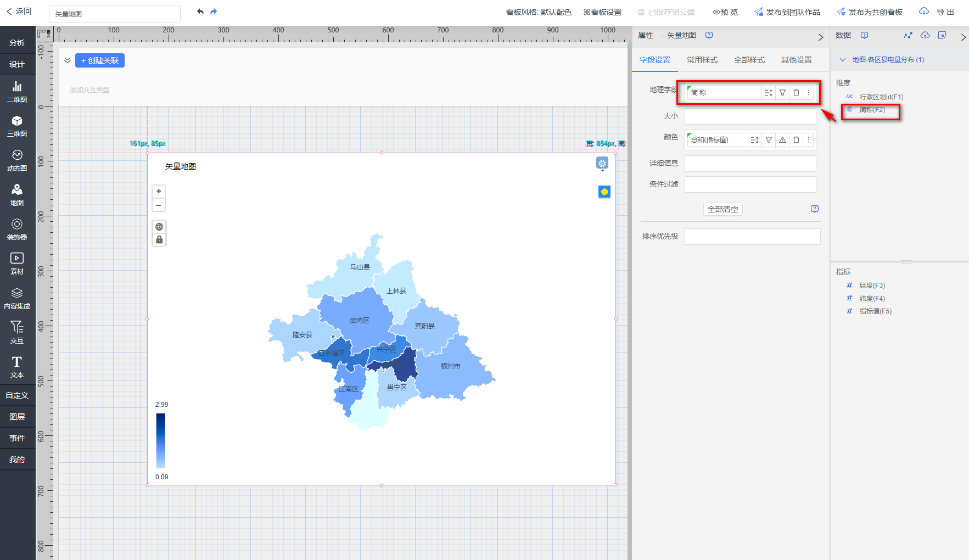The width and height of the screenshot is (969, 560).
Task: Delete the 简称 geographic field
Action: pyautogui.click(x=796, y=93)
